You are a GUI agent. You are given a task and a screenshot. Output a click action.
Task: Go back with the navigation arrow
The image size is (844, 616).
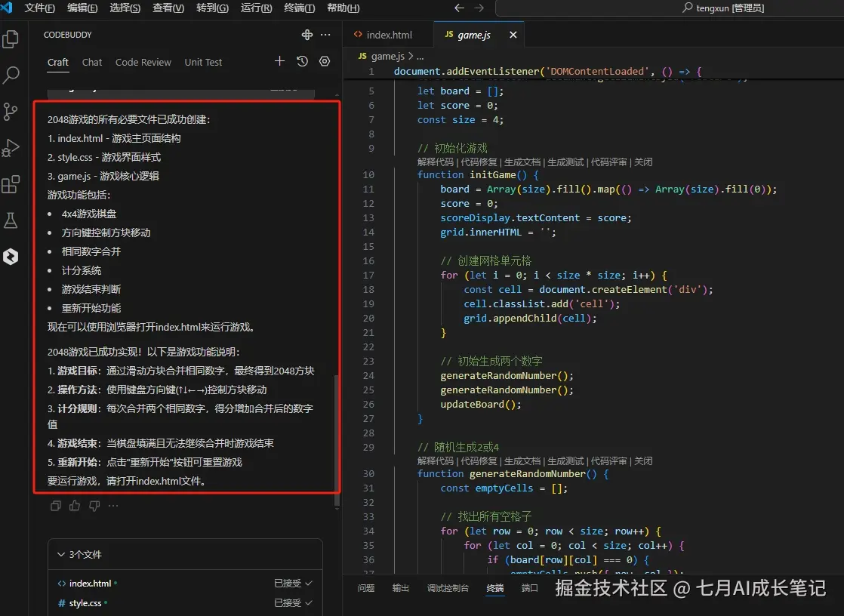pyautogui.click(x=459, y=8)
